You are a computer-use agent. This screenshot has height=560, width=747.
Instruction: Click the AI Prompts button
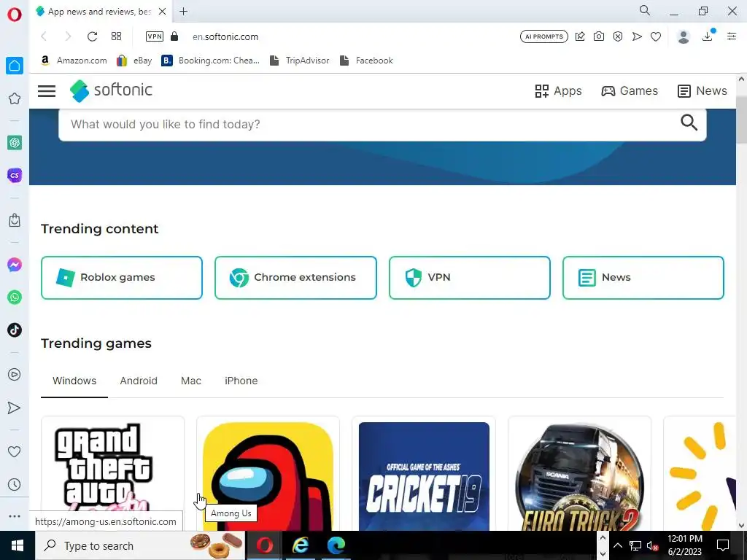544,36
